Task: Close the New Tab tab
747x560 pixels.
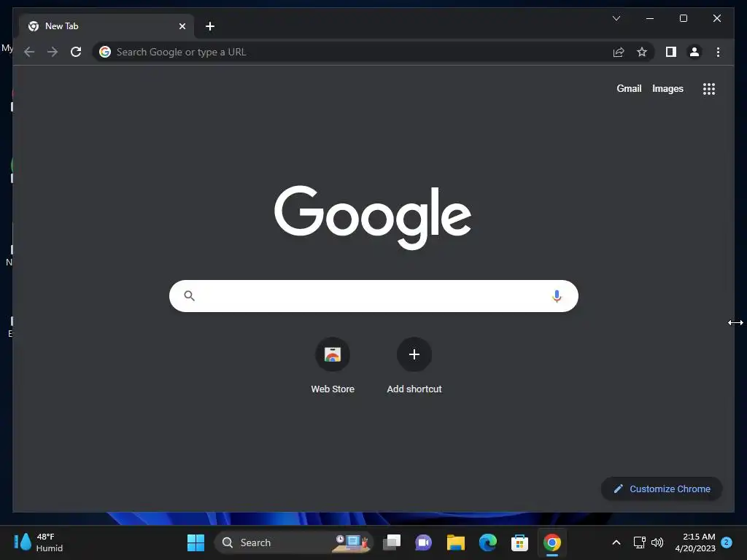Action: pos(182,26)
